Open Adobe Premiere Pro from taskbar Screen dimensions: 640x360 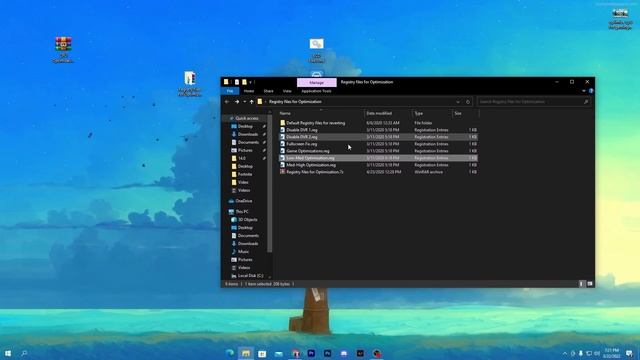tap(311, 353)
